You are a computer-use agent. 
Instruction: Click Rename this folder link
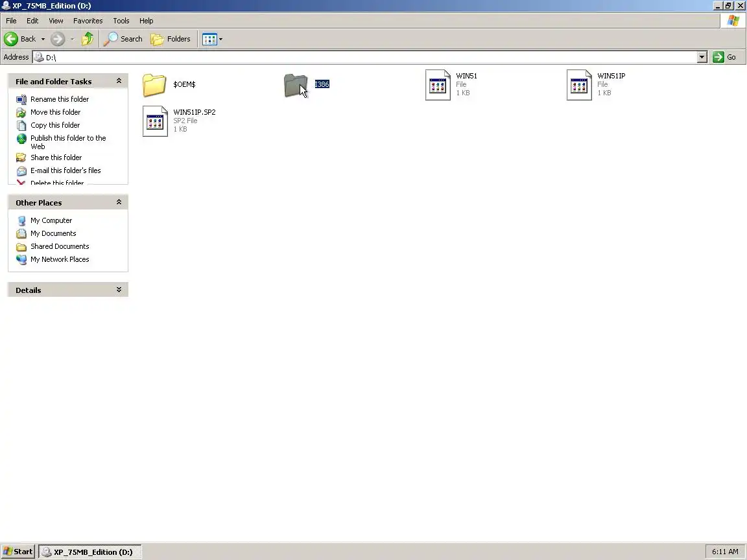[x=60, y=99]
